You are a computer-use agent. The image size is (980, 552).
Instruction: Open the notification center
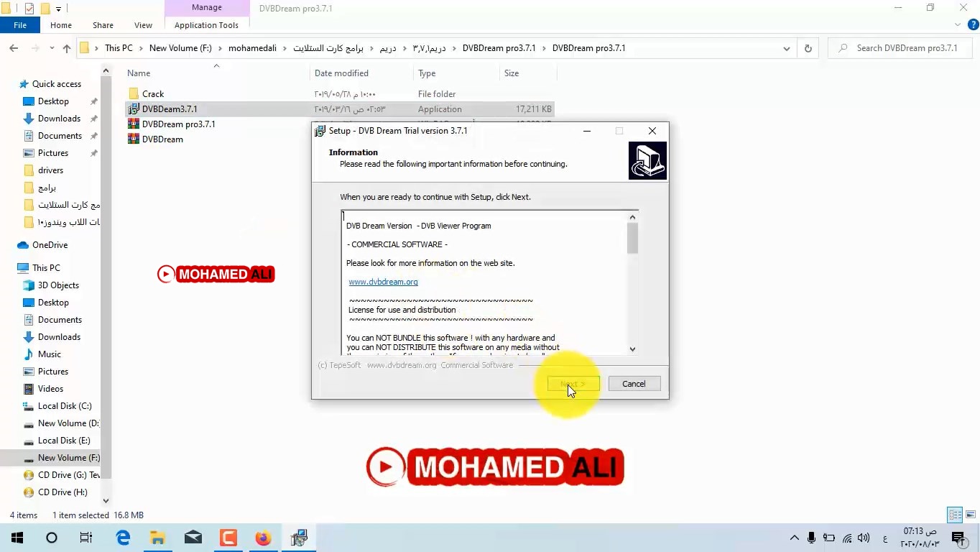pos(958,538)
